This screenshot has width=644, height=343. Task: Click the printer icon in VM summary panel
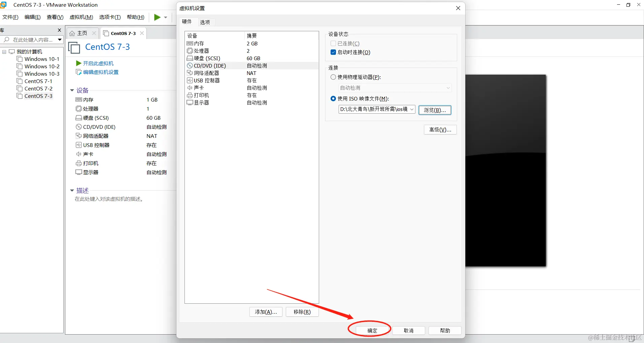click(x=79, y=163)
